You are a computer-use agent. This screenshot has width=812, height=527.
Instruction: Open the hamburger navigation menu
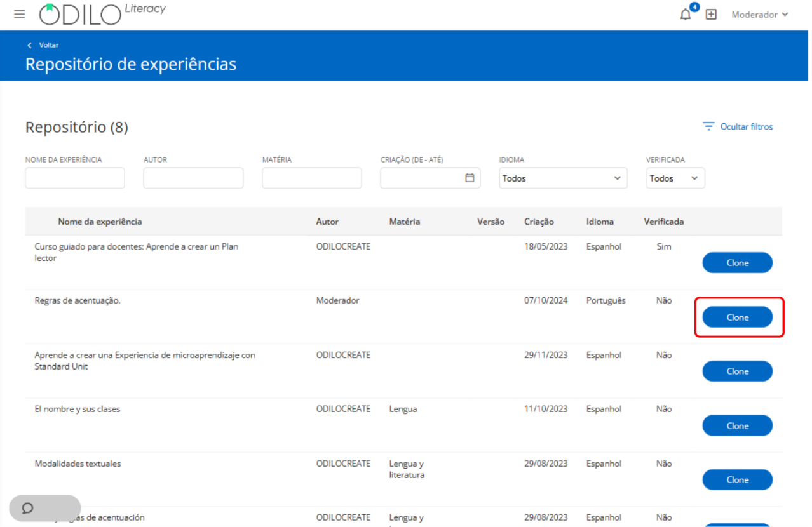[x=20, y=14]
